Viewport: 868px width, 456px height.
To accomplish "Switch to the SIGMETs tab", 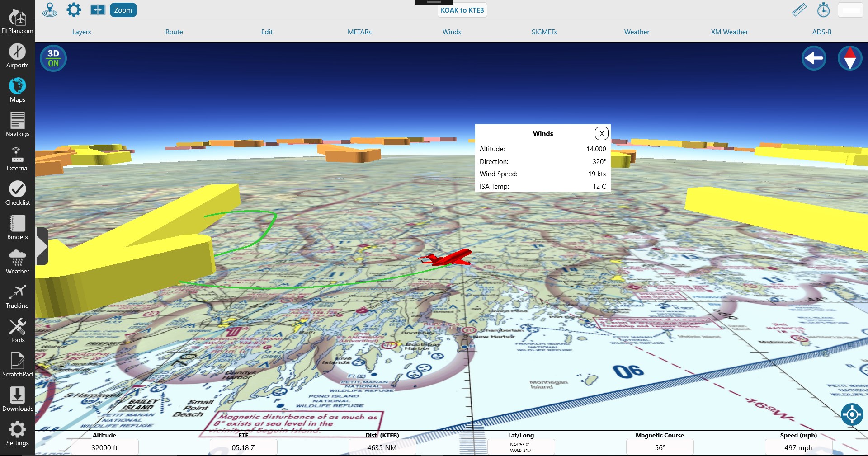I will 544,32.
